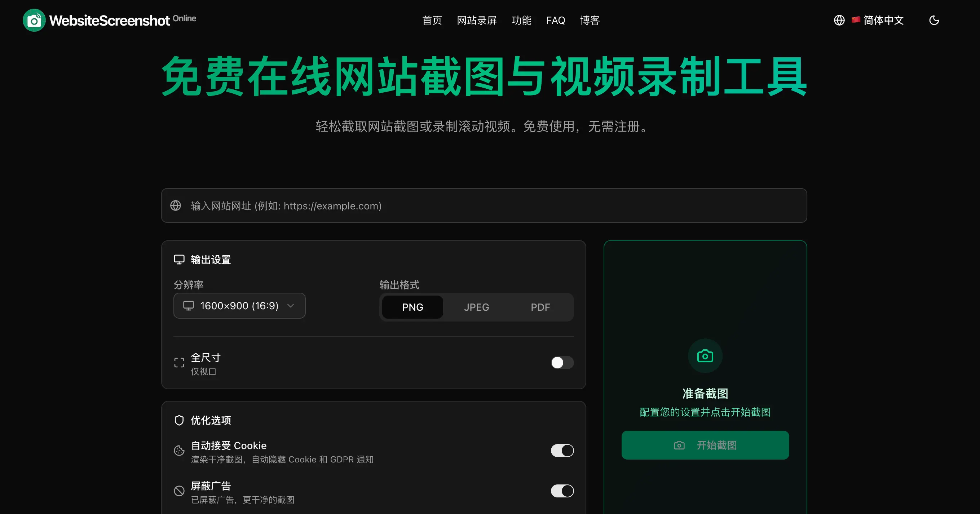980x514 pixels.
Task: Click the cookie icon next to 自动接受 Cookie
Action: point(179,451)
